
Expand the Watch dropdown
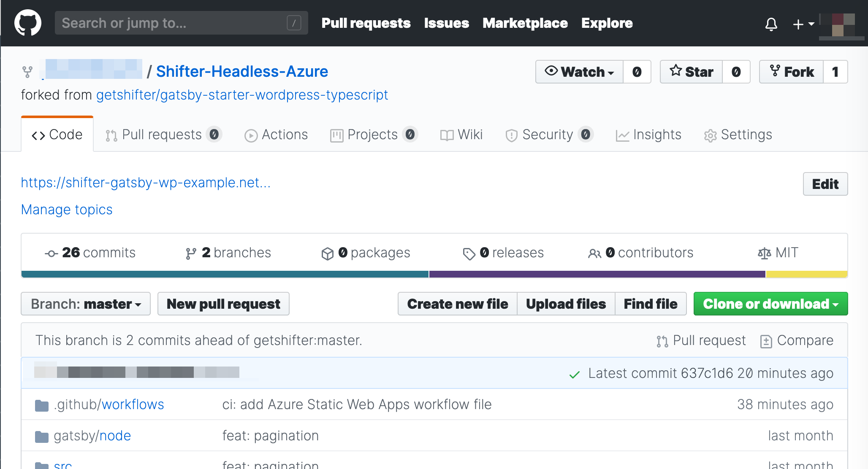click(579, 72)
